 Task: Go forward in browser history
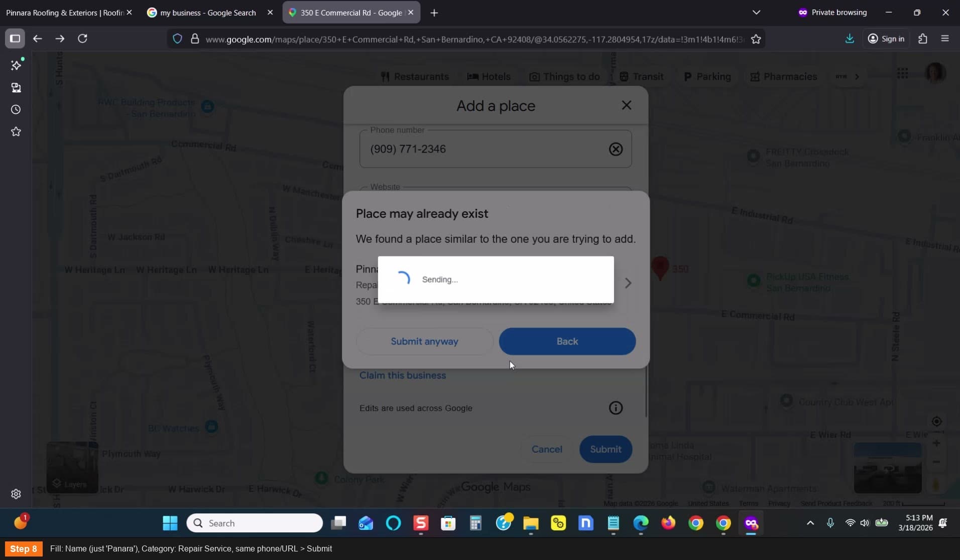point(60,39)
